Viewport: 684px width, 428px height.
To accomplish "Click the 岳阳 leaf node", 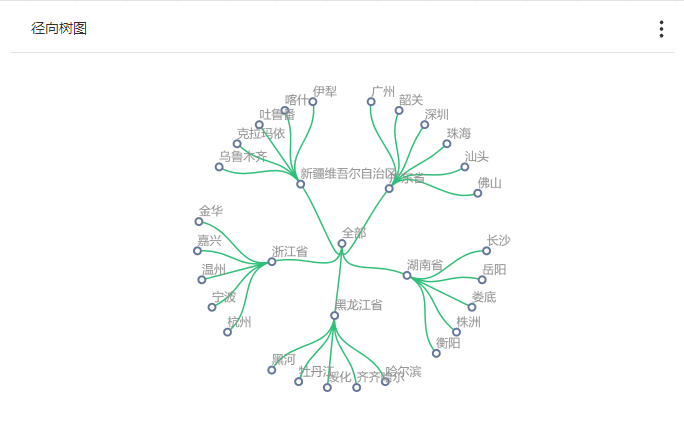I will [x=482, y=280].
